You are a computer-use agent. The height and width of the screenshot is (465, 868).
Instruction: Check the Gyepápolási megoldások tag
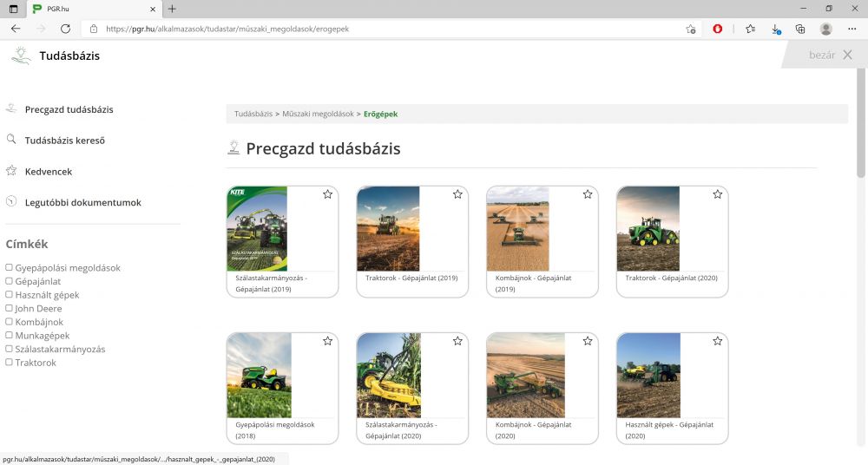click(9, 267)
